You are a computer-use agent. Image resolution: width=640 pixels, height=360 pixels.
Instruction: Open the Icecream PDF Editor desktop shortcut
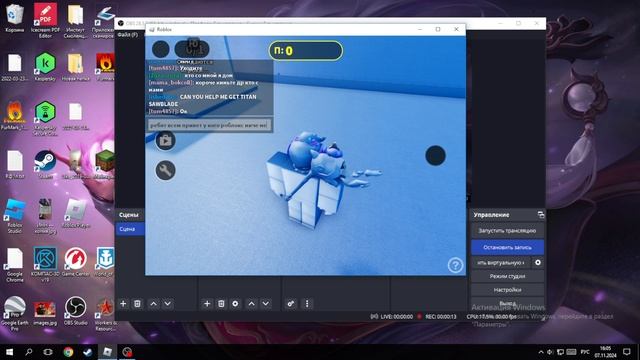point(45,20)
